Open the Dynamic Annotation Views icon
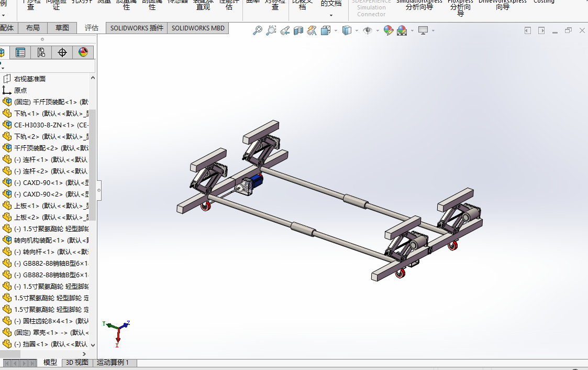 (x=312, y=30)
